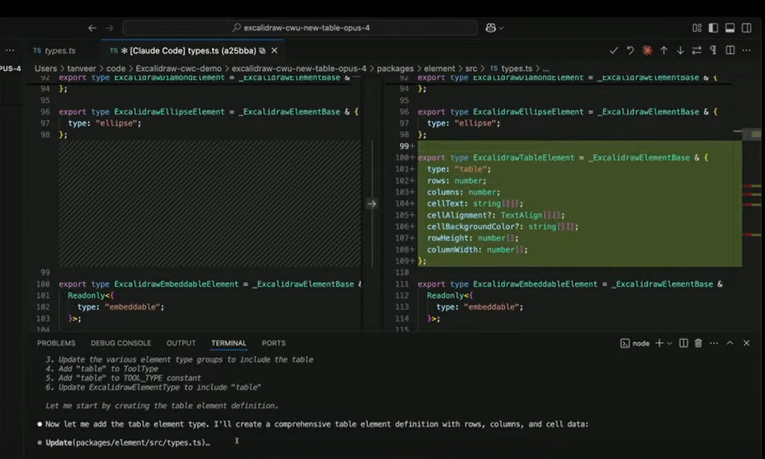
Task: Click the revert arrow in the diff gutter
Action: click(372, 204)
